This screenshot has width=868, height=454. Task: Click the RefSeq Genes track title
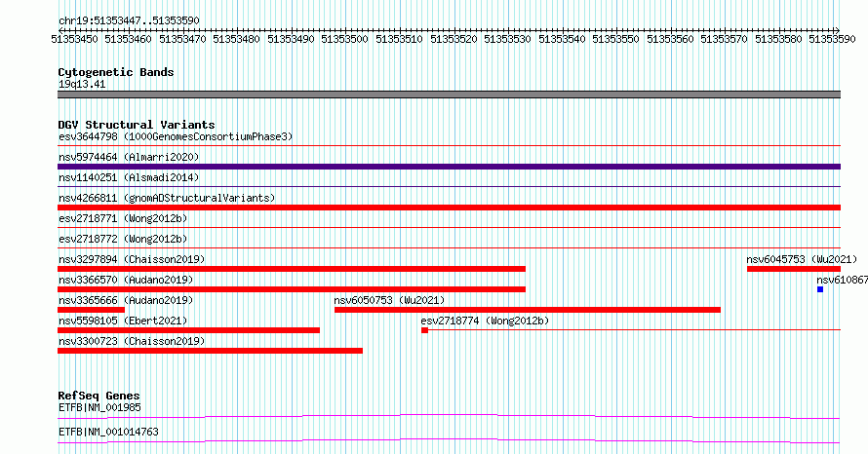(x=99, y=396)
